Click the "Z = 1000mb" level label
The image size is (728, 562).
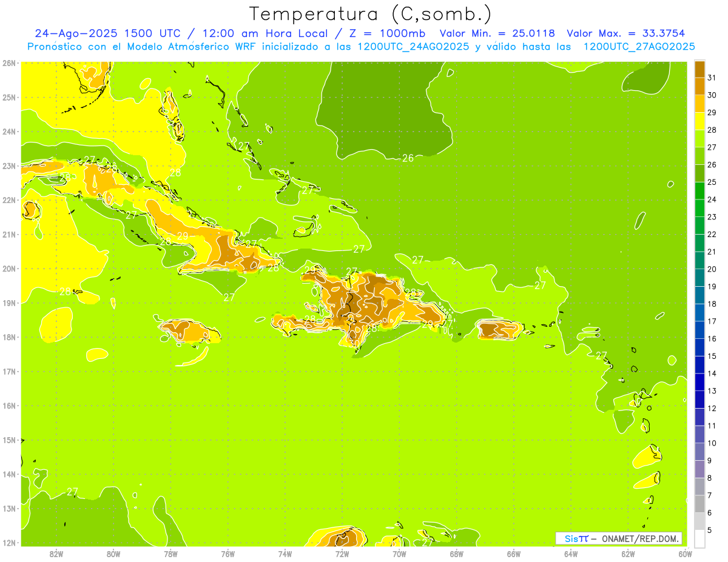coord(387,33)
